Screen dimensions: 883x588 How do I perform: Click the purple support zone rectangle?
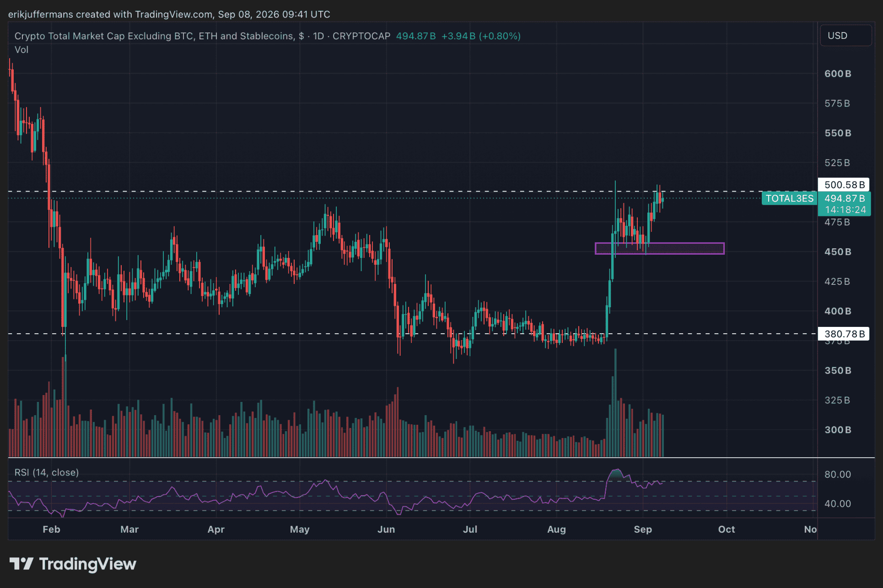tap(659, 248)
